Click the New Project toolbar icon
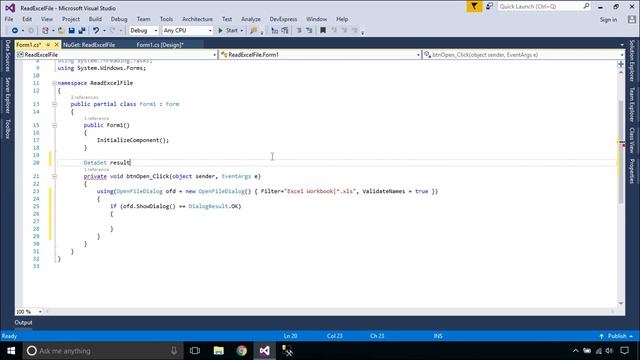Viewport: 640px width, 360px height. coord(45,31)
